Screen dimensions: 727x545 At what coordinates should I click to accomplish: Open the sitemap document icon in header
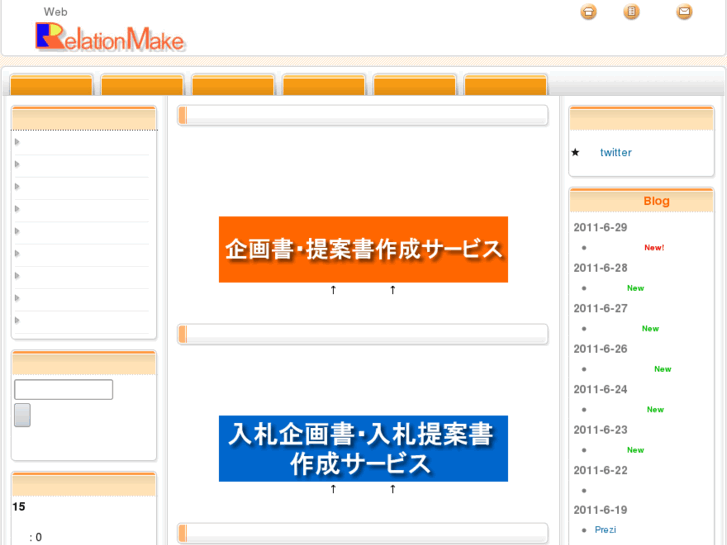click(x=631, y=12)
